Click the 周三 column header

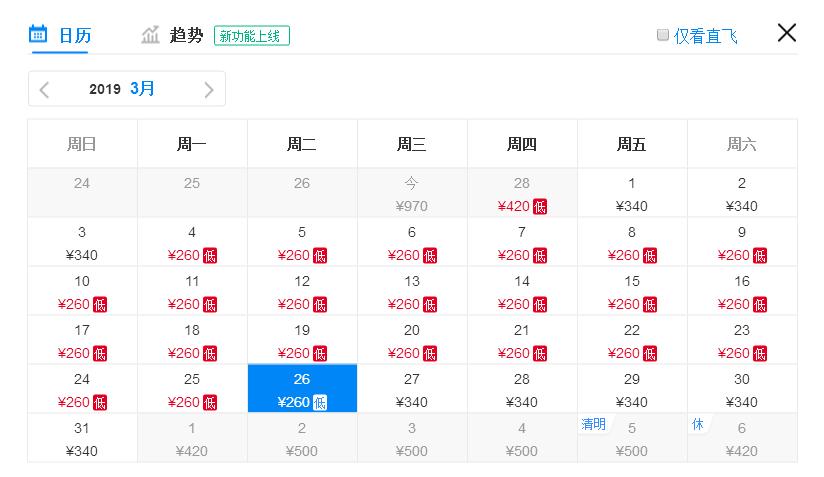click(x=412, y=143)
